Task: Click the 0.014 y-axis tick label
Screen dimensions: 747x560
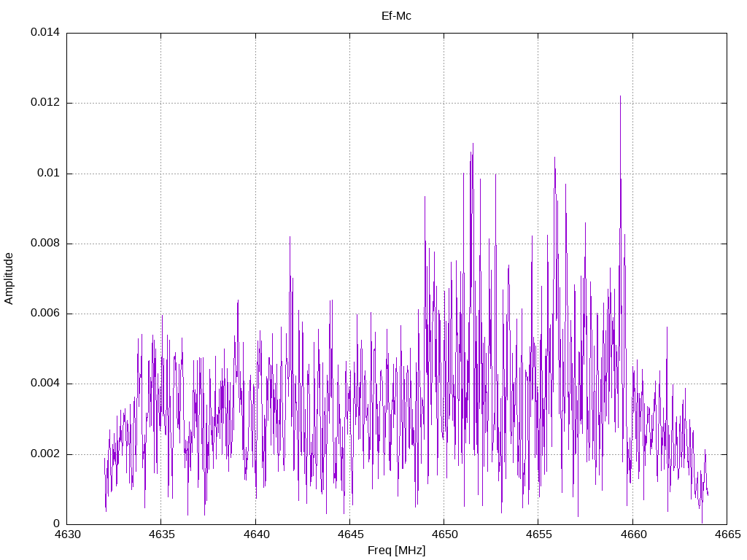Action: pos(45,32)
